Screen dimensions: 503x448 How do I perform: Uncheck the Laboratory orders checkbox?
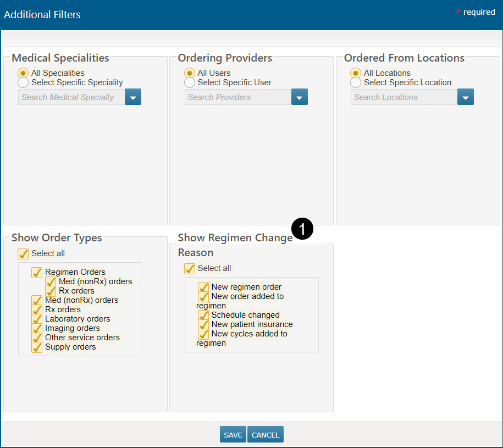[37, 319]
